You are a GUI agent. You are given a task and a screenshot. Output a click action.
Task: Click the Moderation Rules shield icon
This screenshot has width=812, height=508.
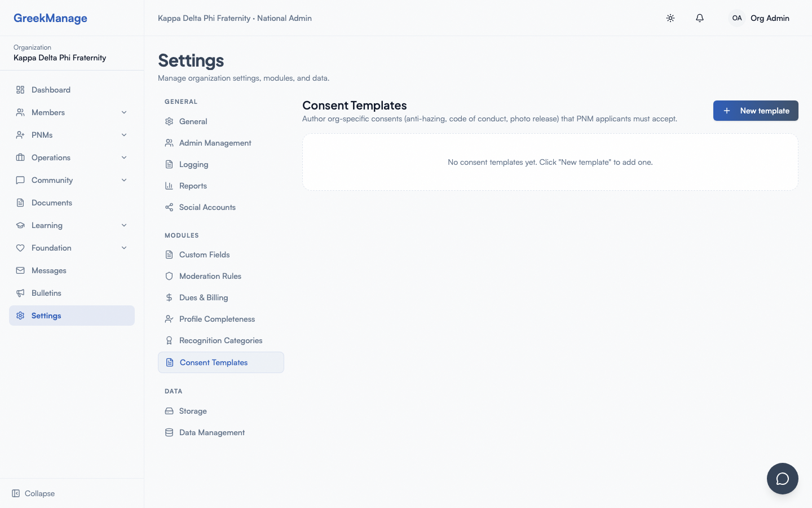click(x=169, y=276)
